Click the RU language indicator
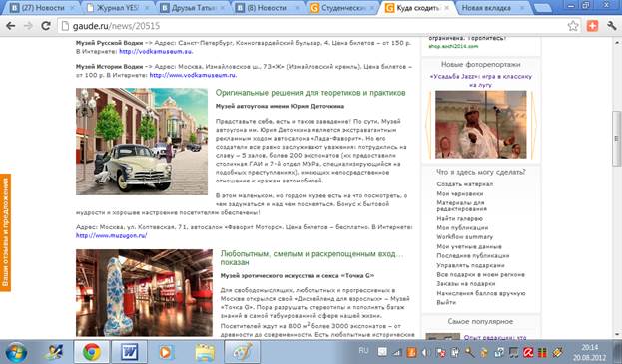Viewport: 622px width, 364px height. (363, 351)
